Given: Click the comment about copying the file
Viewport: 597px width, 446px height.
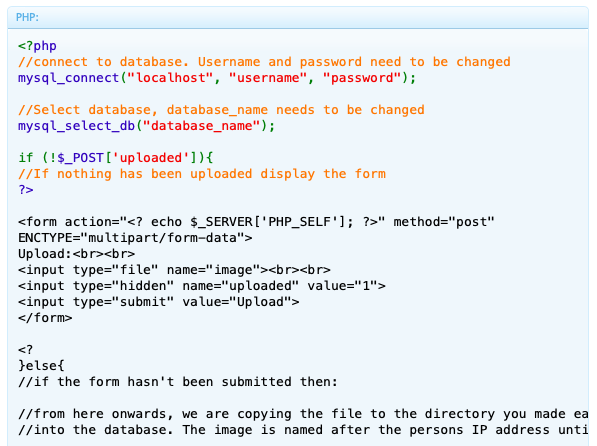Looking at the screenshot, I should pyautogui.click(x=303, y=414).
